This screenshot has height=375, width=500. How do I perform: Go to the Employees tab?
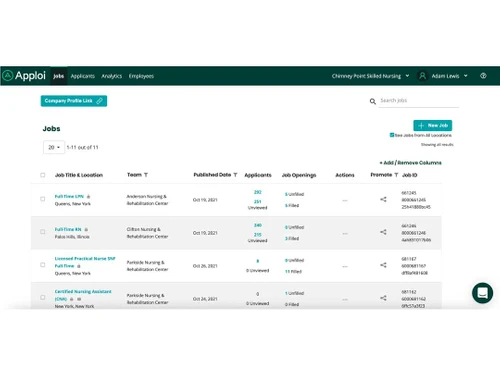141,76
